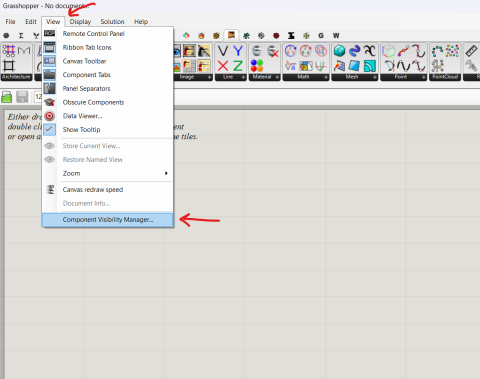Select the teal arc corner Mesh icon
Screen dimensions: 480x379
(370, 66)
